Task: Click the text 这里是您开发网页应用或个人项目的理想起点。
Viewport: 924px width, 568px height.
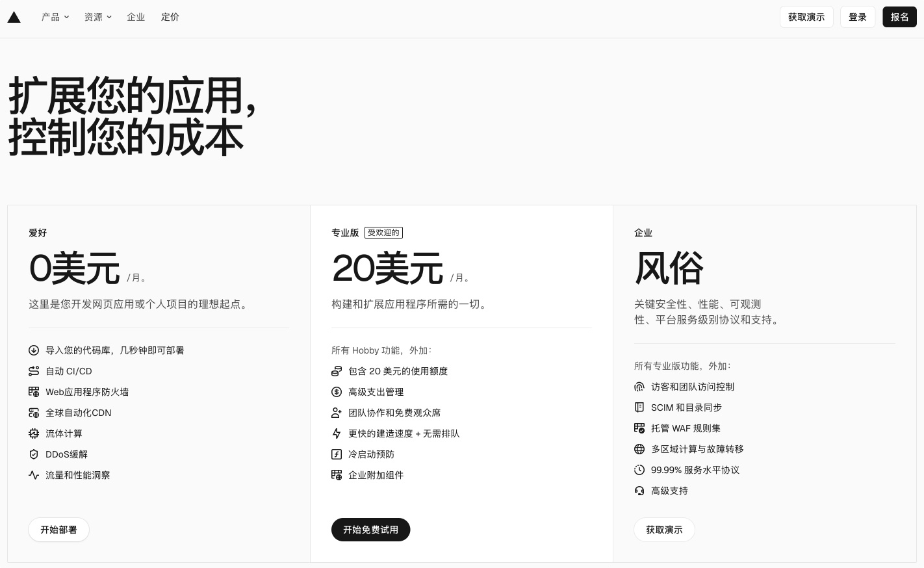Action: 140,304
